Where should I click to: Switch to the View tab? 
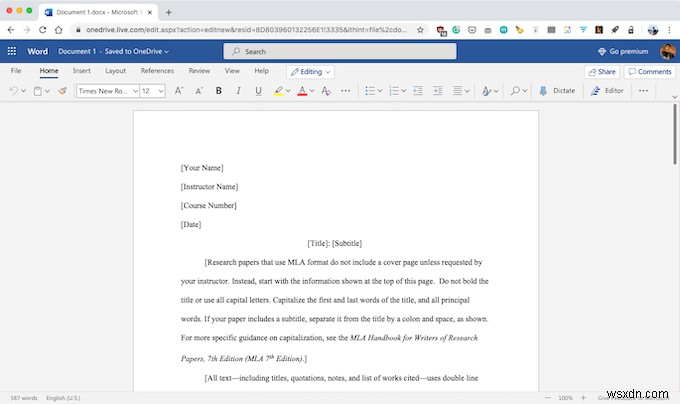[232, 71]
